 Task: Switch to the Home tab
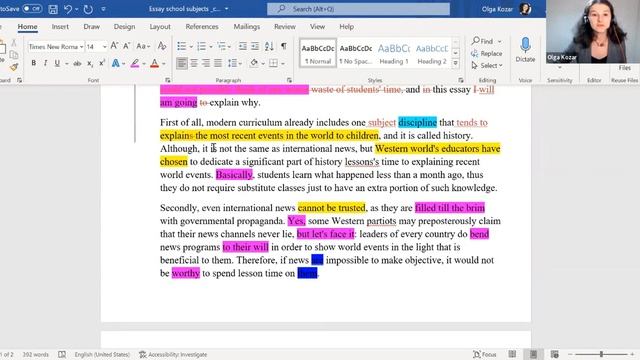tap(27, 27)
